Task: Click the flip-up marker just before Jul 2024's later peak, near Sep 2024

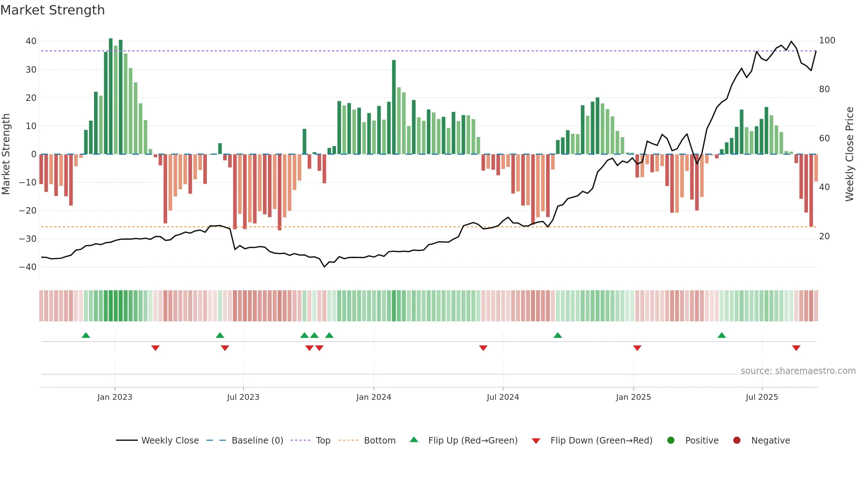Action: click(558, 335)
